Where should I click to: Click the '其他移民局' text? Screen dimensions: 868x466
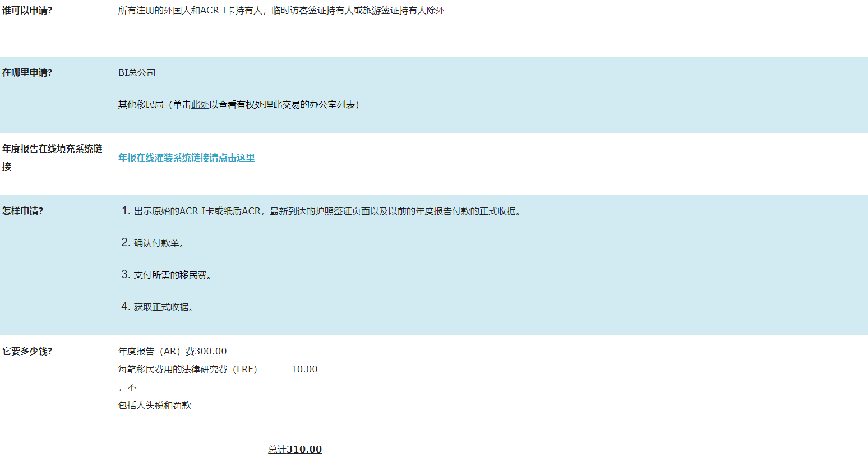pos(140,105)
